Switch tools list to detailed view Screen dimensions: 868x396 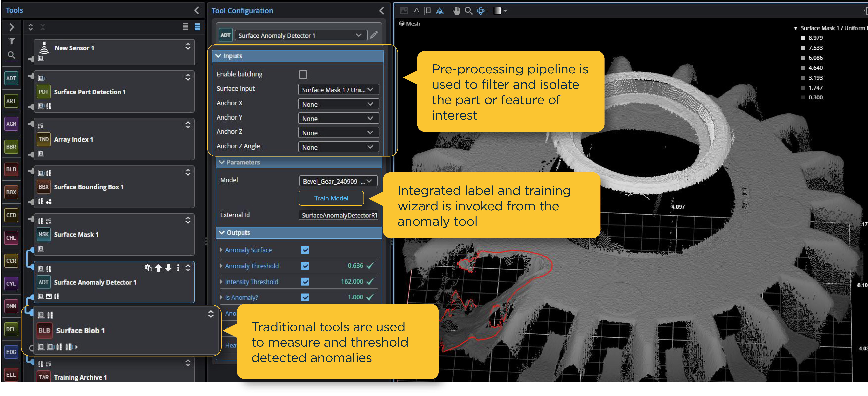[197, 27]
